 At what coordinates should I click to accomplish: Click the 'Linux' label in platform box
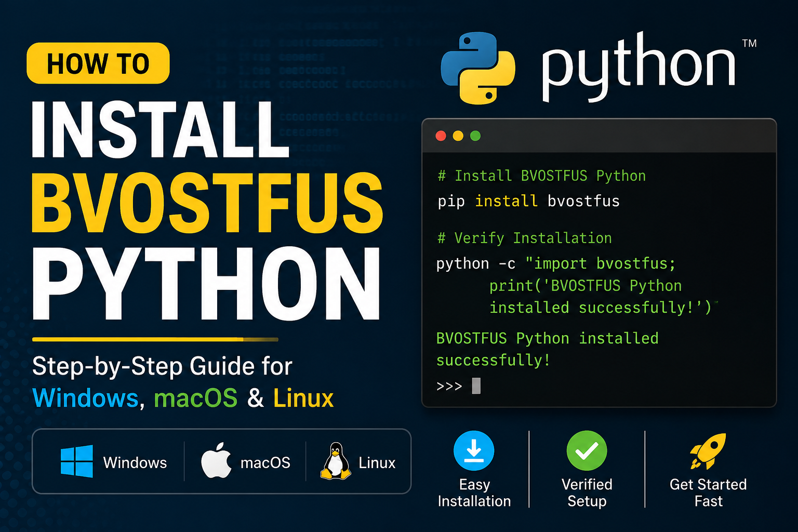(x=377, y=462)
